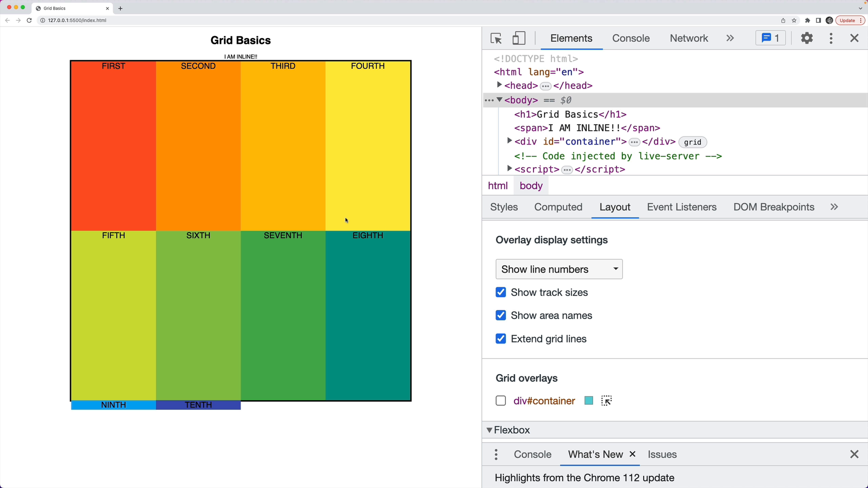Open DevTools settings gear
The width and height of the screenshot is (868, 488).
807,38
